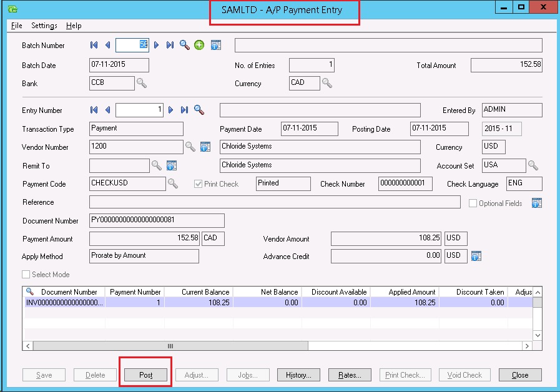Open Bank finder magnifier
Viewport: 560px width, 392px height.
142,83
